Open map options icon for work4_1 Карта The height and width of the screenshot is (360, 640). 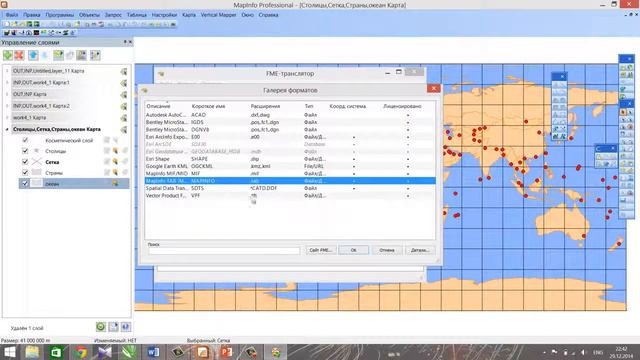coord(123,118)
